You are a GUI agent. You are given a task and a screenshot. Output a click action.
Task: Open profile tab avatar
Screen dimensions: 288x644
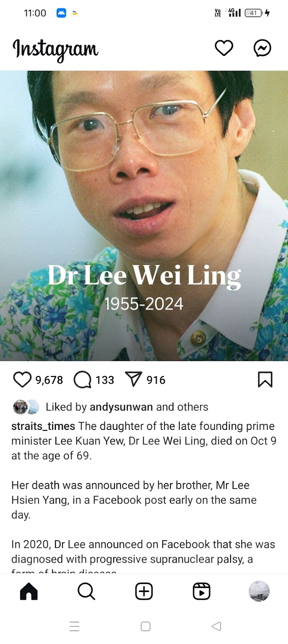click(259, 591)
